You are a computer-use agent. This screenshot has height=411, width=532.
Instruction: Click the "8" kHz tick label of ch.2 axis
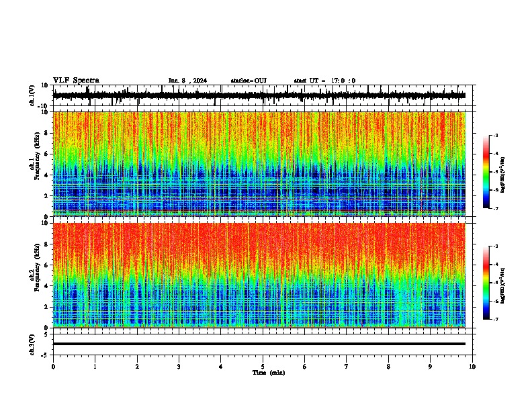tap(46, 244)
